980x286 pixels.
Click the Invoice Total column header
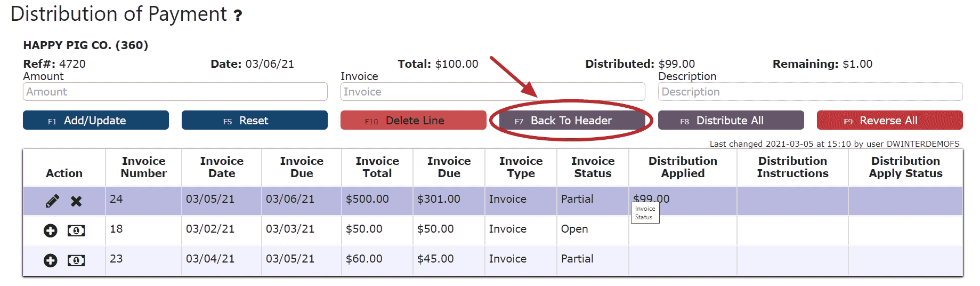pyautogui.click(x=377, y=167)
